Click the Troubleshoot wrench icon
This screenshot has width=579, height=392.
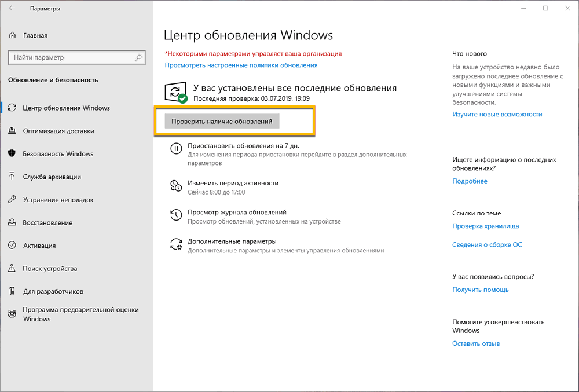(x=12, y=200)
